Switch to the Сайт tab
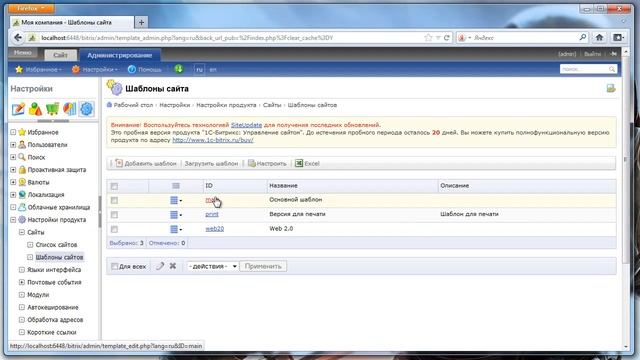This screenshot has width=640, height=360. (60, 55)
